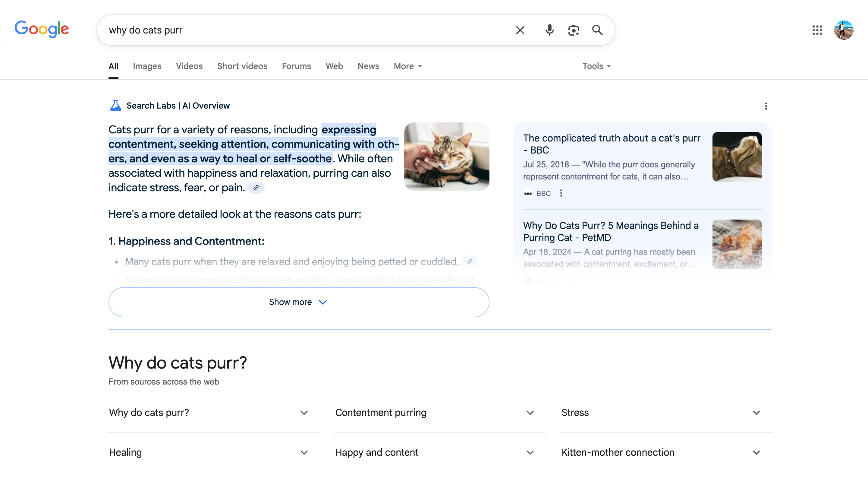Open PetMD 'Why Do Cats Purr? 5 Meanings' link

point(611,231)
